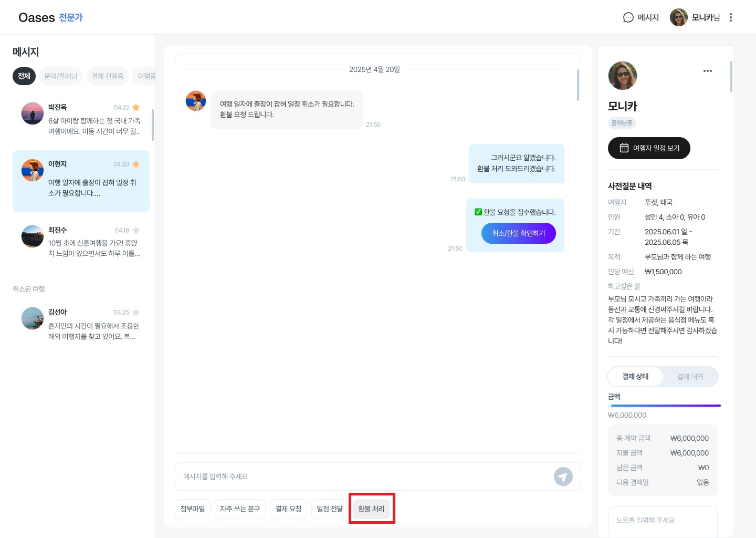The width and height of the screenshot is (756, 538).
Task: Click 이현지's avatar in the chat
Action: click(196, 101)
